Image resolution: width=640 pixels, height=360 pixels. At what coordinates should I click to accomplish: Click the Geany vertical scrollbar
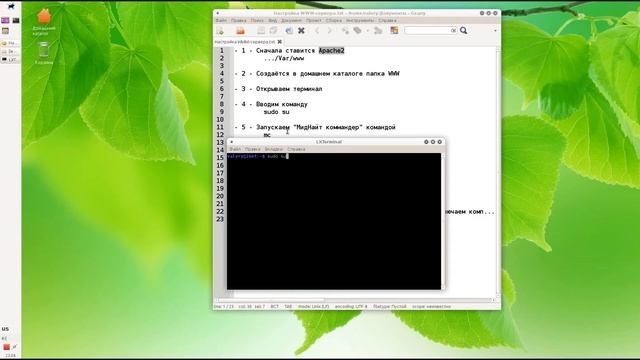tap(498, 171)
